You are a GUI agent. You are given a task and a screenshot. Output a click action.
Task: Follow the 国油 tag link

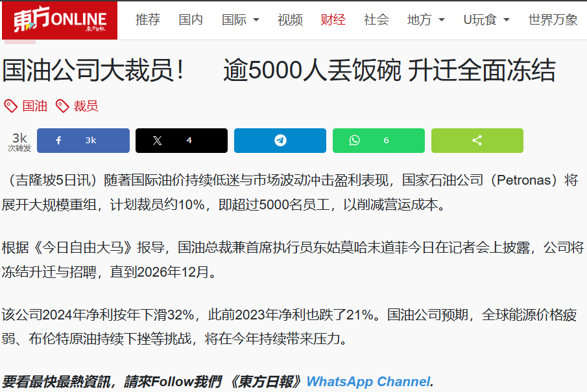pos(35,106)
